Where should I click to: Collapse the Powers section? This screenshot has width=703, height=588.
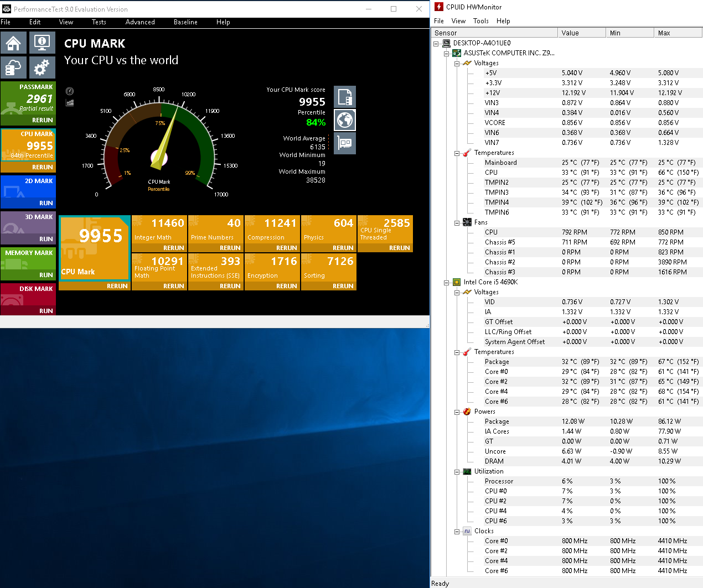coord(457,412)
